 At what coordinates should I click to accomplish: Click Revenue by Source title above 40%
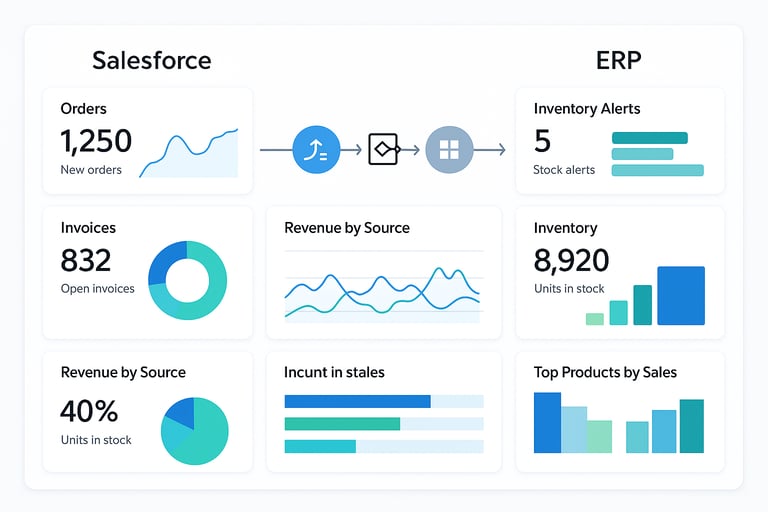[123, 372]
